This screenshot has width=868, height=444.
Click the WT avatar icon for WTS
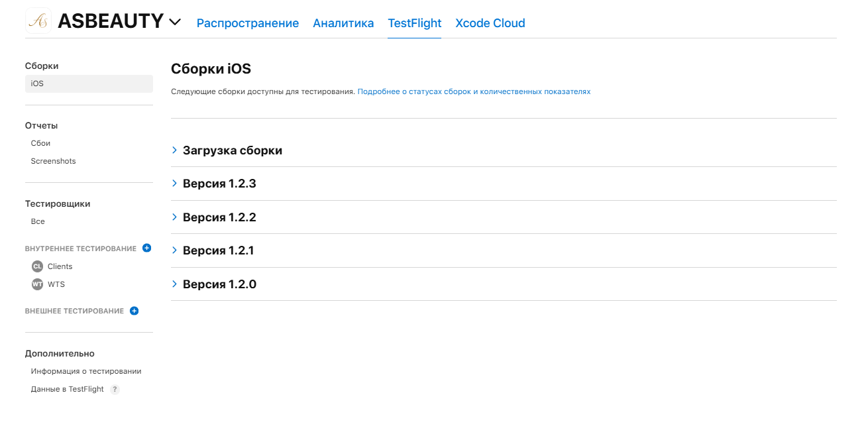[37, 284]
